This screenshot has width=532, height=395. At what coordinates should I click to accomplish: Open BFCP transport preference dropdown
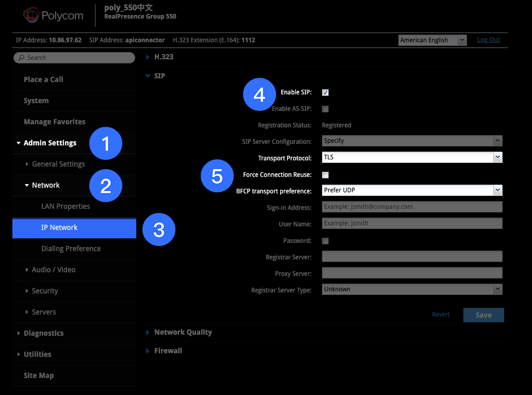[412, 190]
